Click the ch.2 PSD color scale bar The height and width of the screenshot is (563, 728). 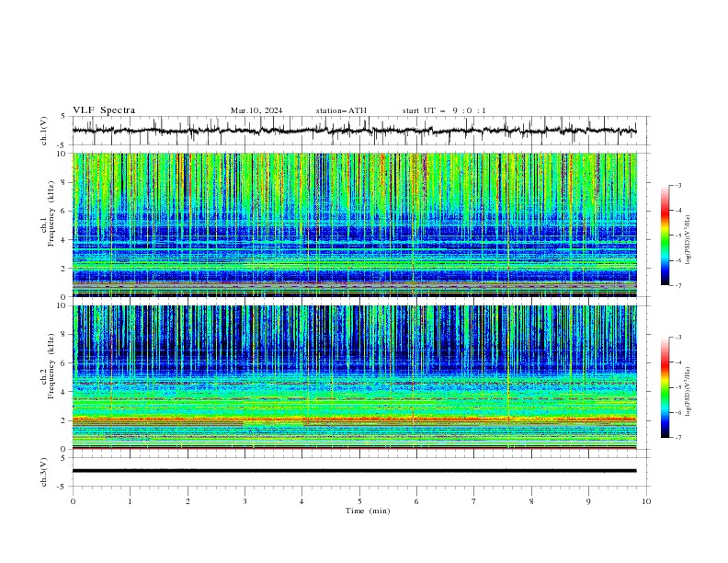[665, 387]
